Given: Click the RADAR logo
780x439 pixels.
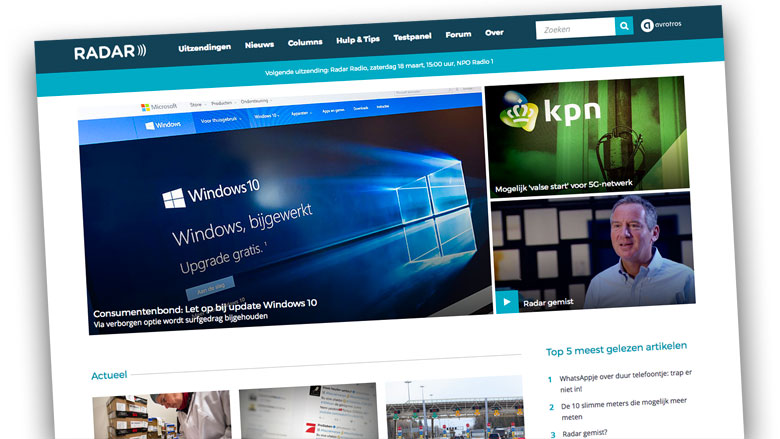Looking at the screenshot, I should [110, 52].
